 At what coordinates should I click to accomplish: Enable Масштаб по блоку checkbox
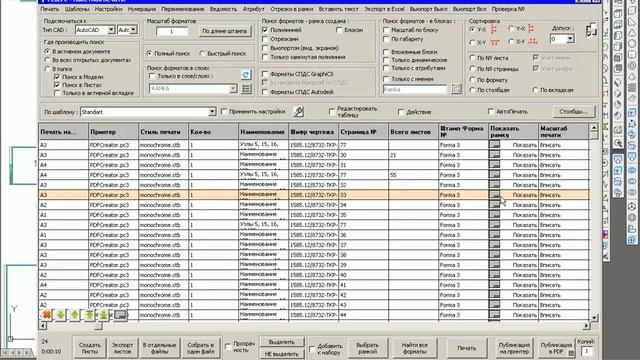(x=386, y=30)
